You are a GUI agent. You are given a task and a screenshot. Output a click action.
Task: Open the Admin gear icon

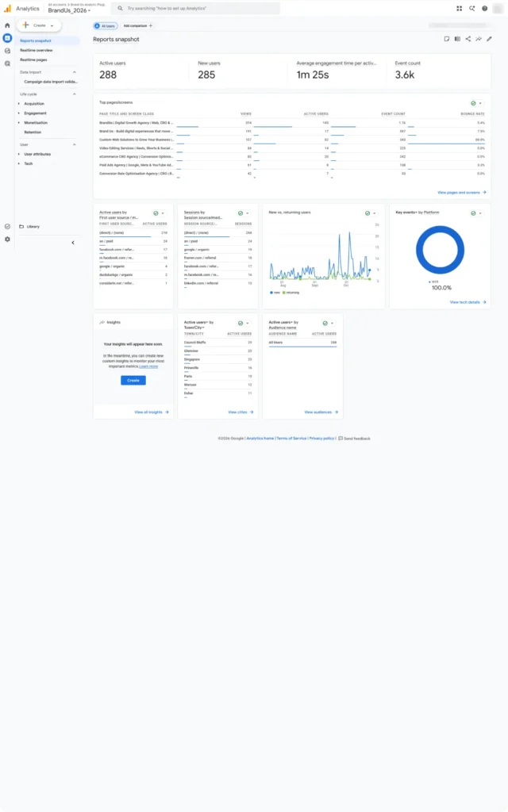pyautogui.click(x=7, y=239)
